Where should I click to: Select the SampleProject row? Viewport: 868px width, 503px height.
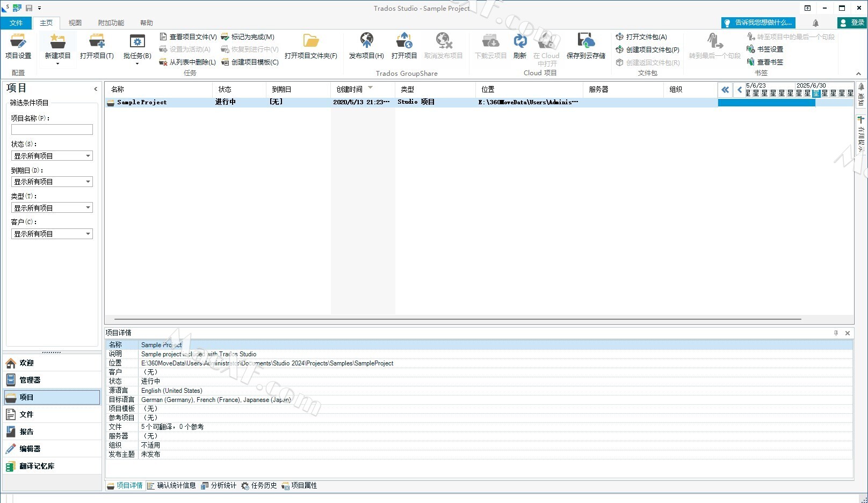(411, 102)
